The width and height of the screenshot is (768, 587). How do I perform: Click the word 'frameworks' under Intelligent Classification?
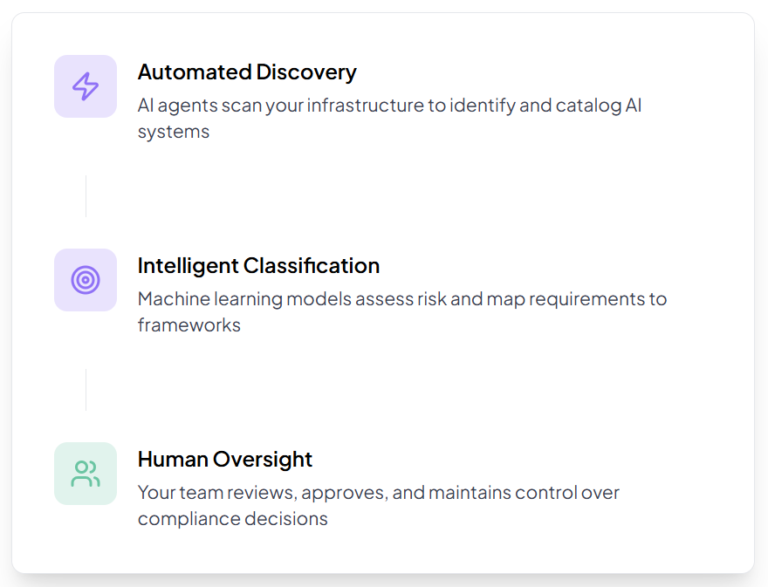[x=189, y=324]
